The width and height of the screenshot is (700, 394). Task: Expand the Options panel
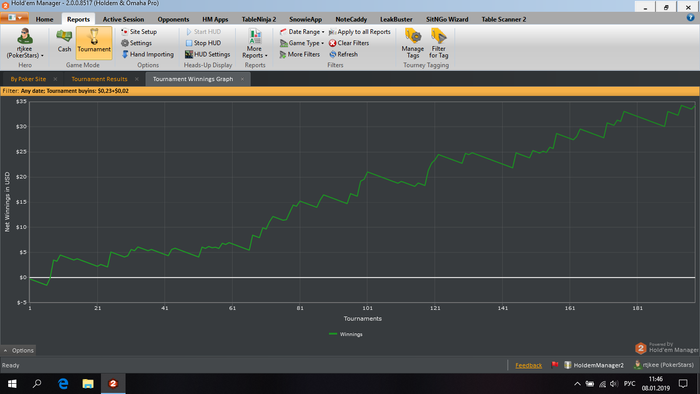tap(18, 350)
